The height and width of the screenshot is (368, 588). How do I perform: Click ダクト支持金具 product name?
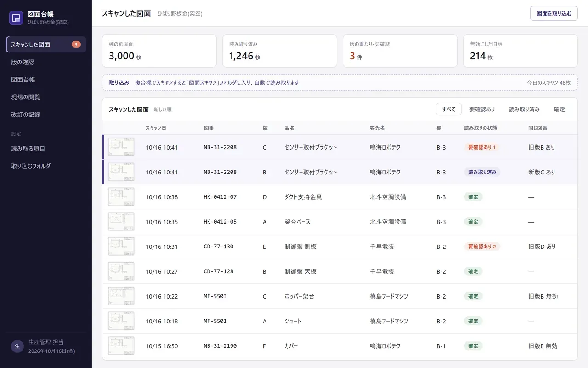tap(303, 197)
